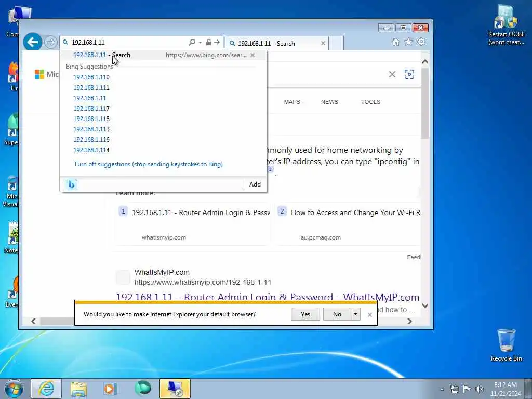Screen dimensions: 532x399
Task: Click the volume speaker tray icon
Action: pyautogui.click(x=480, y=389)
